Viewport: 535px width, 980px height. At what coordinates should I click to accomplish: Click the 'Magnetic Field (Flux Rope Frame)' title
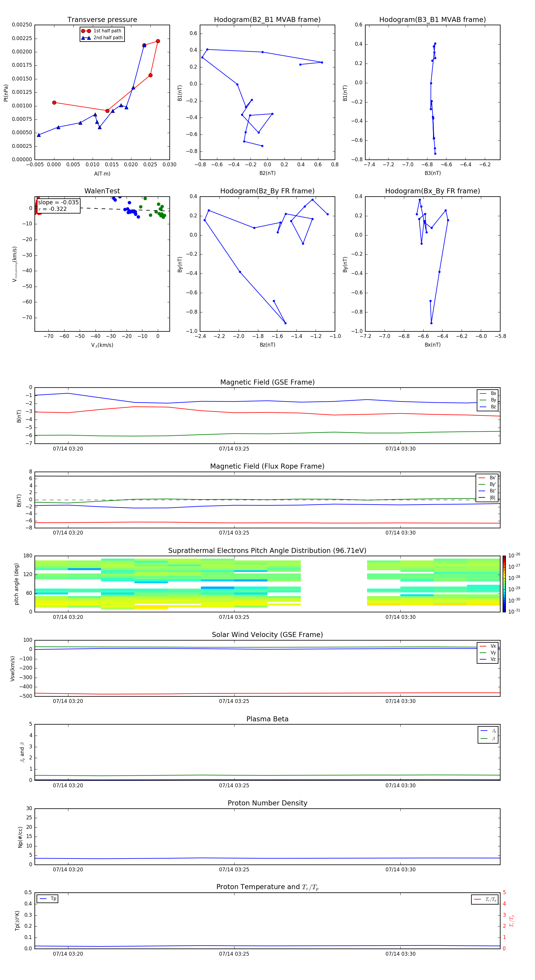267,467
